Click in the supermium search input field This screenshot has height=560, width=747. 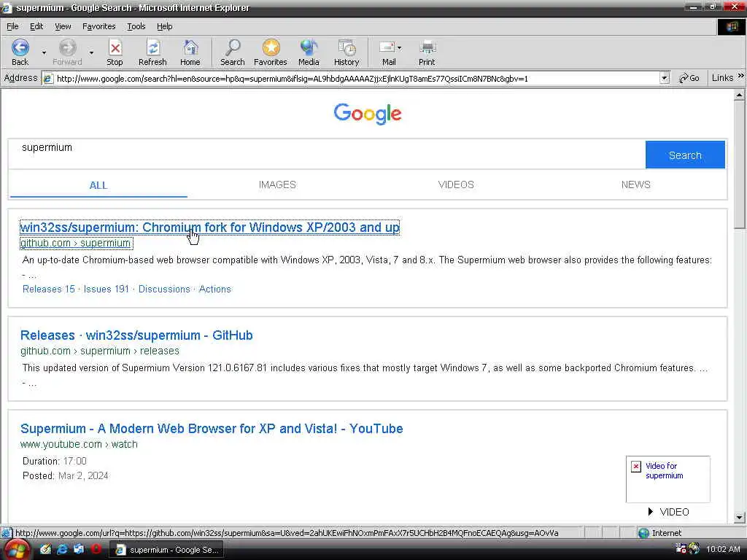click(x=326, y=154)
